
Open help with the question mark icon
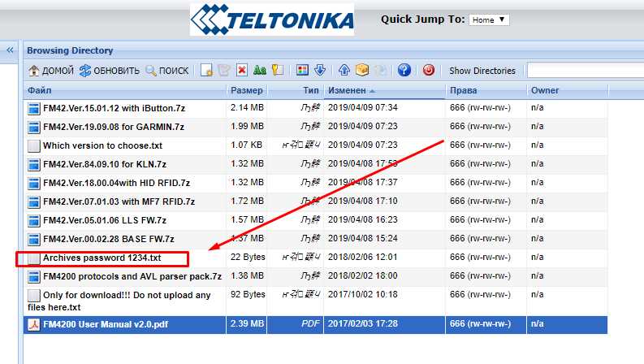point(404,71)
